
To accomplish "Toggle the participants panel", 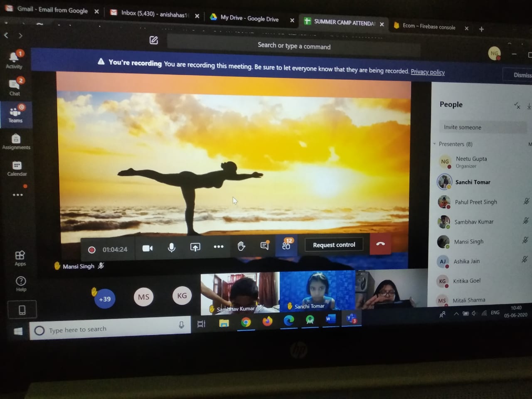I will [x=286, y=245].
